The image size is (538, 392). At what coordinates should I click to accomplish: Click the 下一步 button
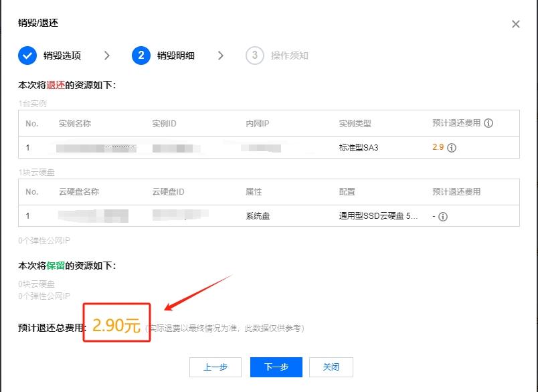(x=278, y=367)
